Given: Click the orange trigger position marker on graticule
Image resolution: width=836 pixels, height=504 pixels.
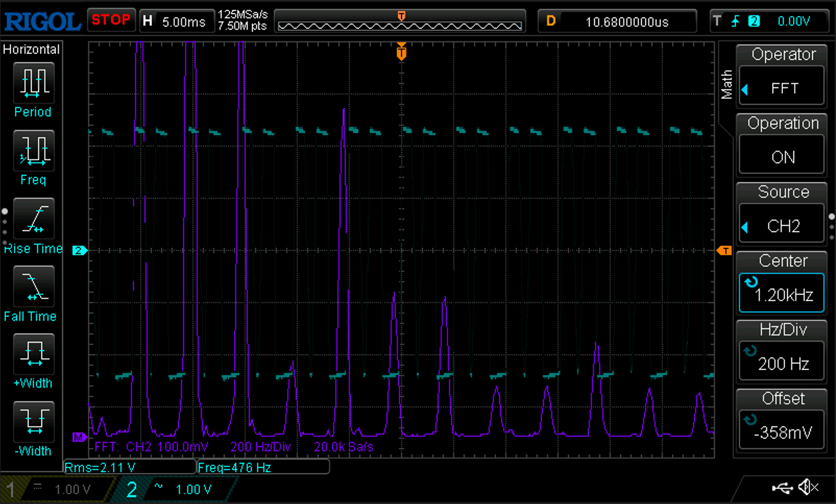Looking at the screenshot, I should click(x=401, y=52).
